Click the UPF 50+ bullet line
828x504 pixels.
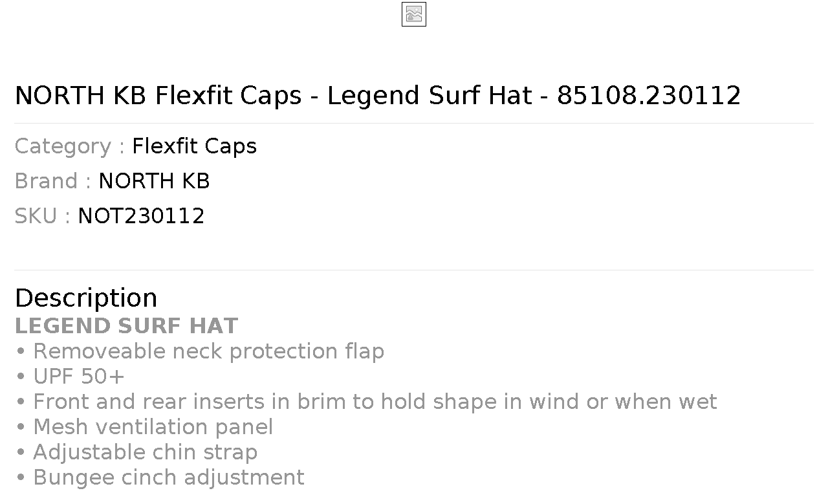tap(70, 377)
